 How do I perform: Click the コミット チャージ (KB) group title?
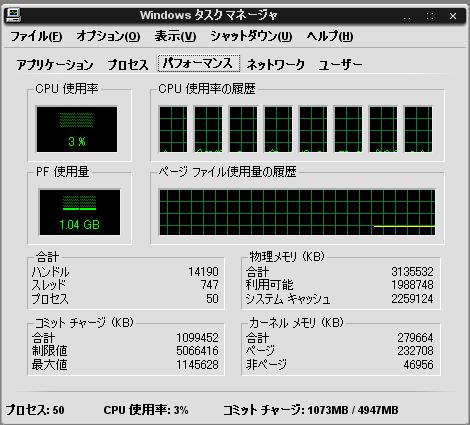coord(84,323)
